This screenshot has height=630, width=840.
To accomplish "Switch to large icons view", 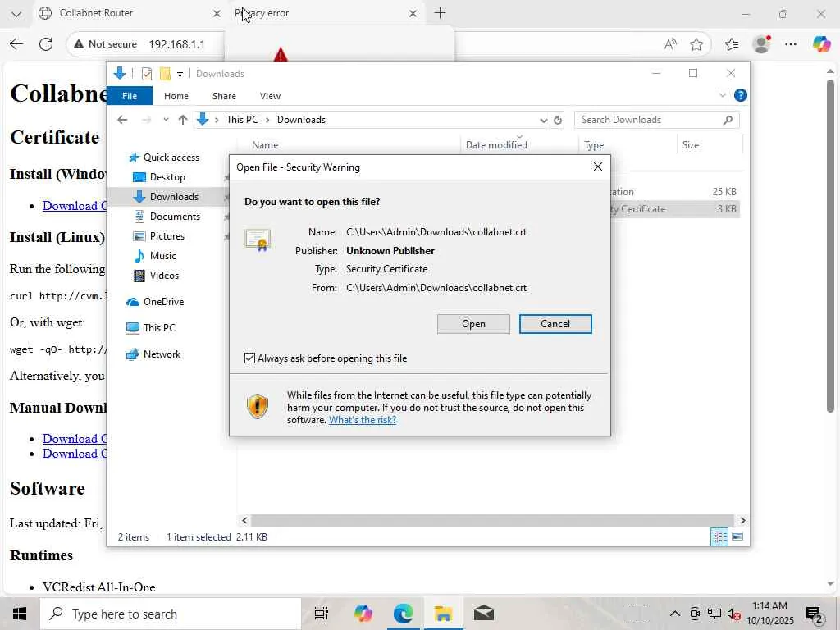I will tap(737, 536).
